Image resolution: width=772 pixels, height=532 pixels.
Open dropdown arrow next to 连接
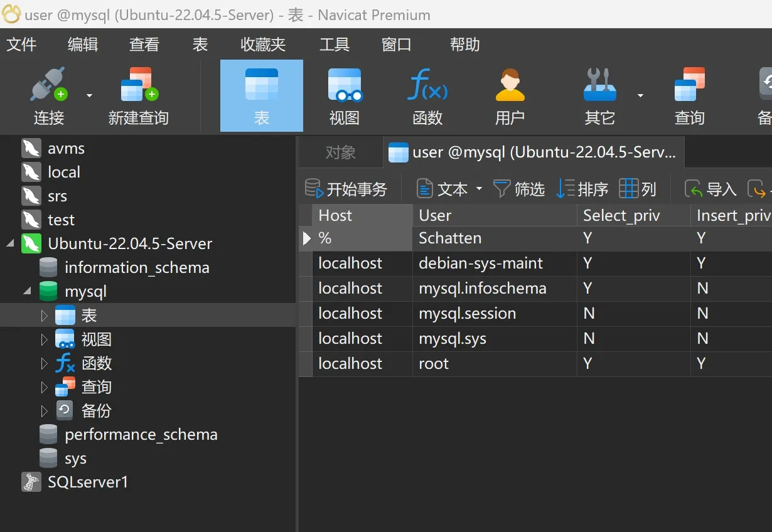click(89, 95)
